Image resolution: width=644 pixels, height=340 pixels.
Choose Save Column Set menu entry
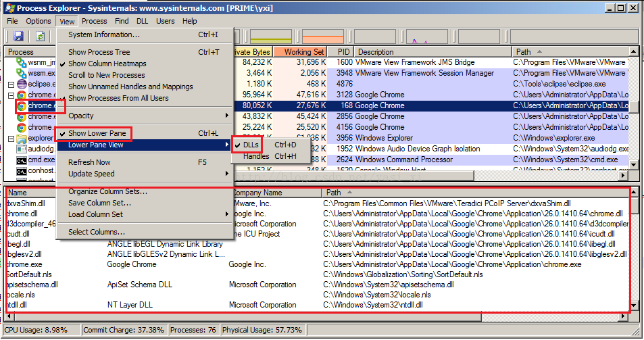[144, 203]
